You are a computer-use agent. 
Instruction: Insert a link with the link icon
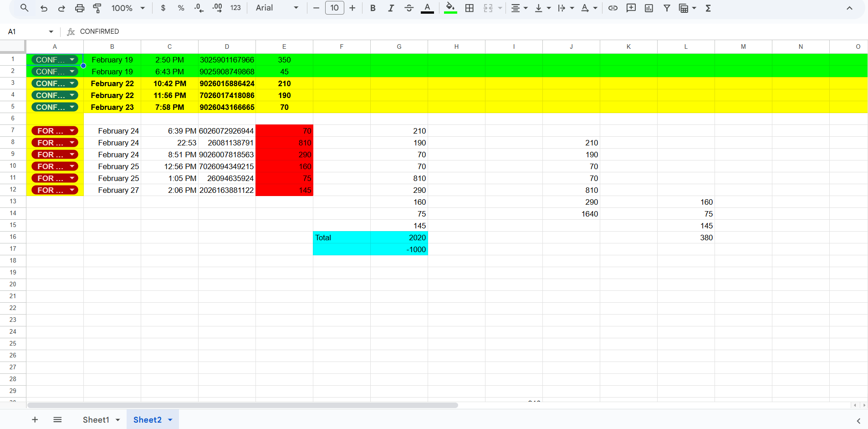click(x=613, y=8)
